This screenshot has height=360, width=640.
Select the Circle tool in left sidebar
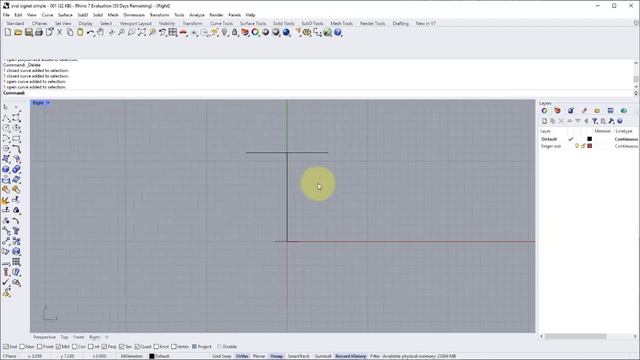[6, 128]
